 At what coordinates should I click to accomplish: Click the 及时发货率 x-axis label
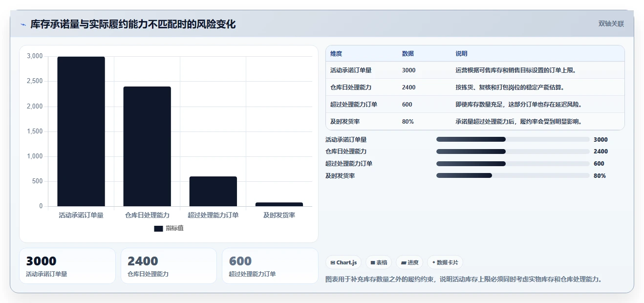click(279, 215)
